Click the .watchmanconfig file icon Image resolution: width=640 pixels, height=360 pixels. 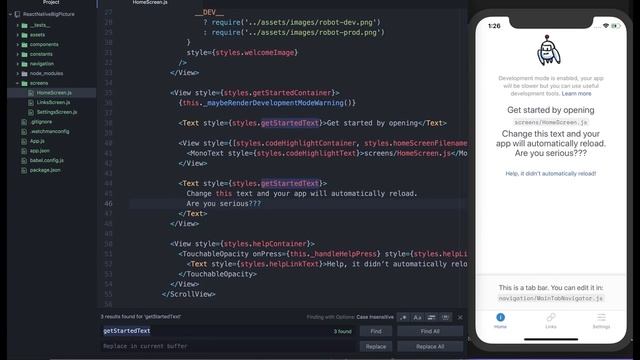(x=24, y=132)
